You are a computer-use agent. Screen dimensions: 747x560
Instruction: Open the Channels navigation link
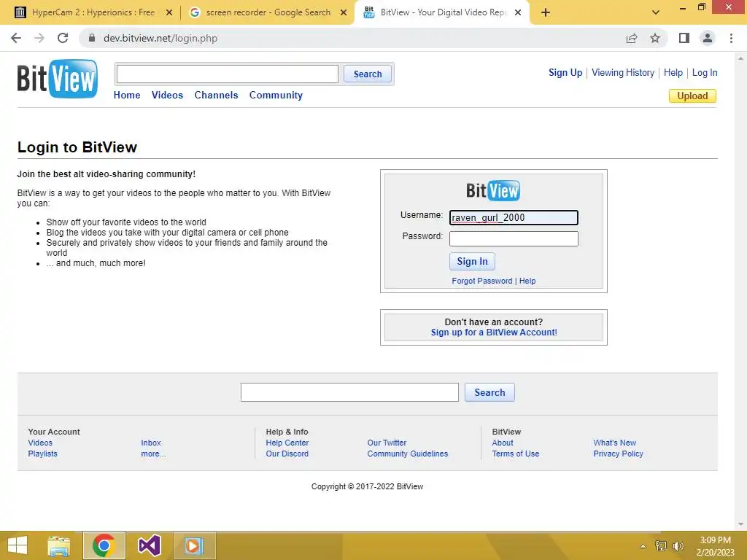(x=216, y=96)
